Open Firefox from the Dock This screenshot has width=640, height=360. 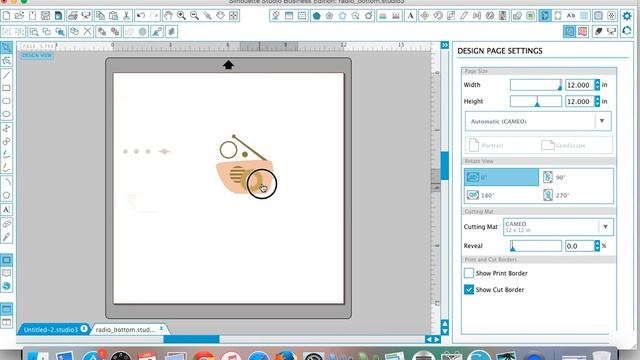coord(286,356)
